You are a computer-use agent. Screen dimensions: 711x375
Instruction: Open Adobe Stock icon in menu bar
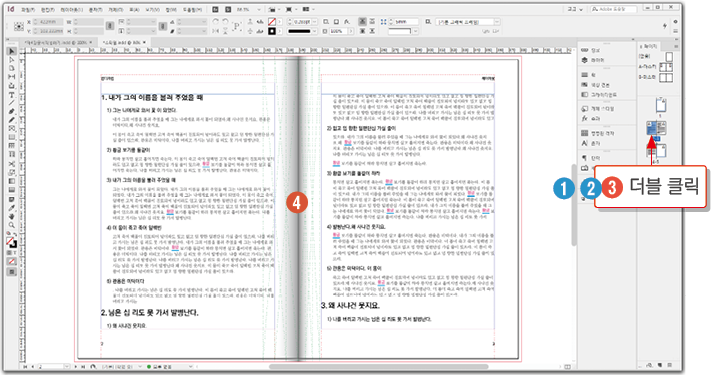click(x=228, y=10)
